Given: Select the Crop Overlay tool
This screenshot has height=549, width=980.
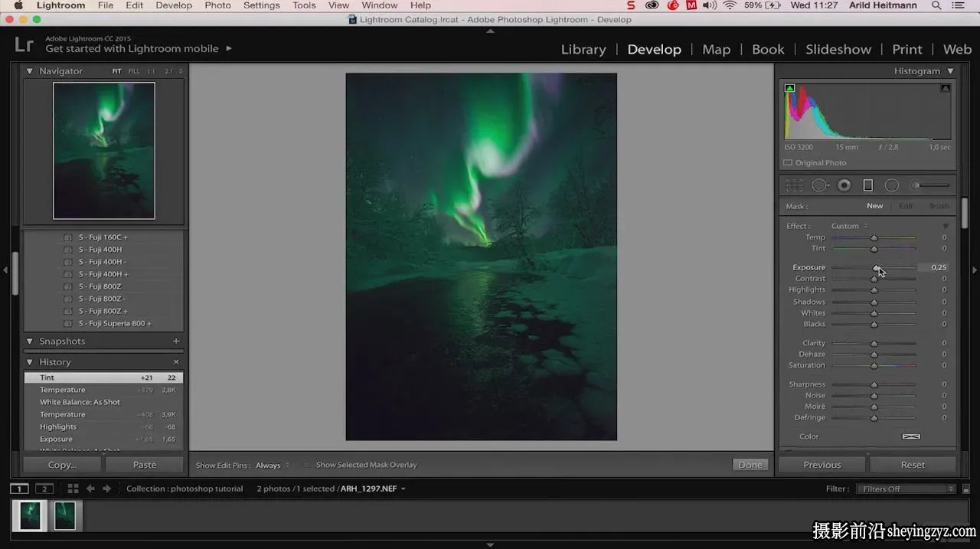Looking at the screenshot, I should (794, 185).
